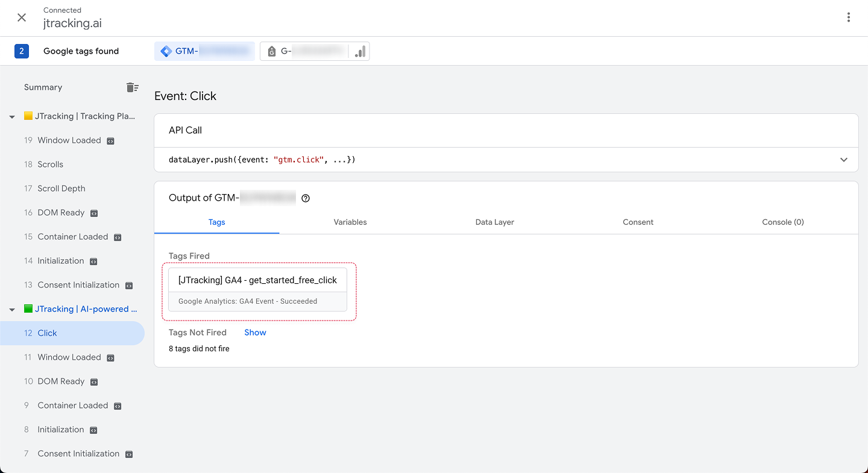The image size is (868, 473).
Task: Select event 17 Scroll Depth
Action: [x=61, y=189]
